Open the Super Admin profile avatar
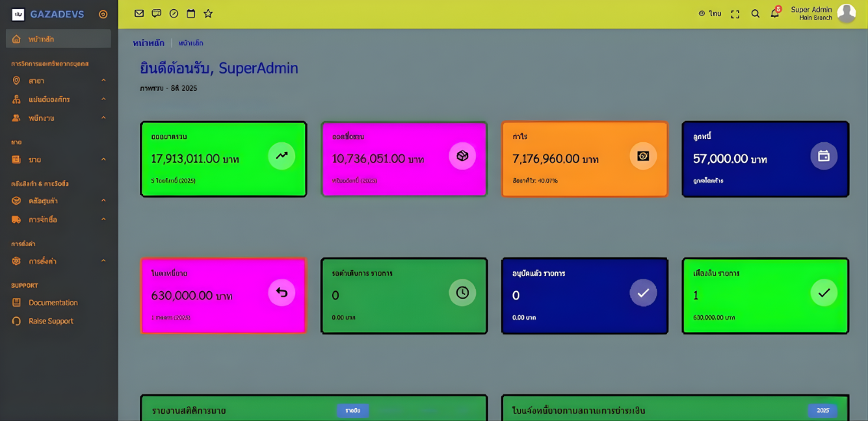Viewport: 868px width, 421px height. coord(846,14)
